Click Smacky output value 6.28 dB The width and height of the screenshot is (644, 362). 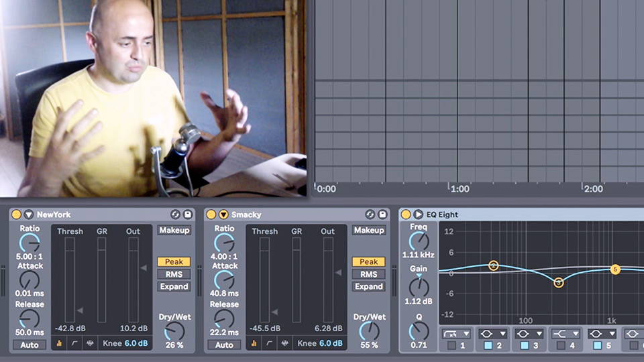click(x=329, y=328)
